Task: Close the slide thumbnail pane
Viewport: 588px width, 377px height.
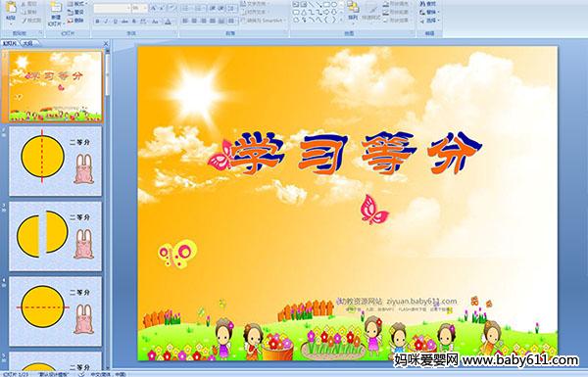Action: [106, 43]
